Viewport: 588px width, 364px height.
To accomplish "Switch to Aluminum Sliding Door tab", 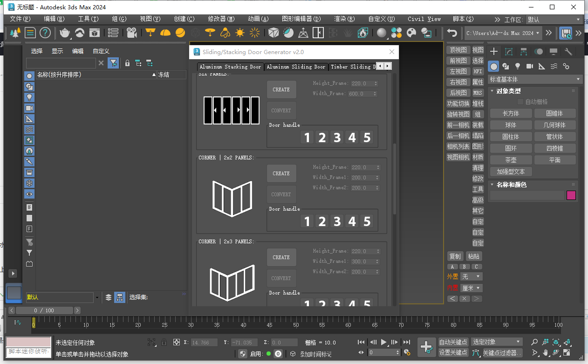I will 296,67.
